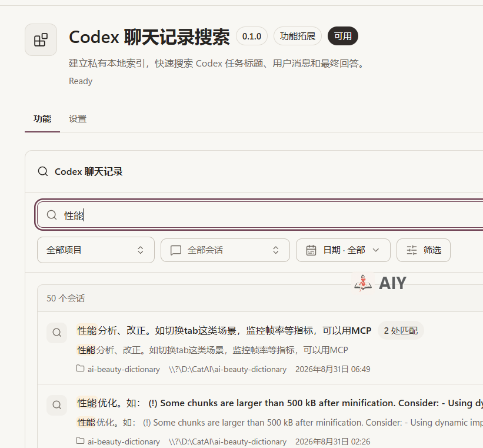This screenshot has height=448, width=483.
Task: Click the search icon inside the search box
Action: [x=52, y=215]
